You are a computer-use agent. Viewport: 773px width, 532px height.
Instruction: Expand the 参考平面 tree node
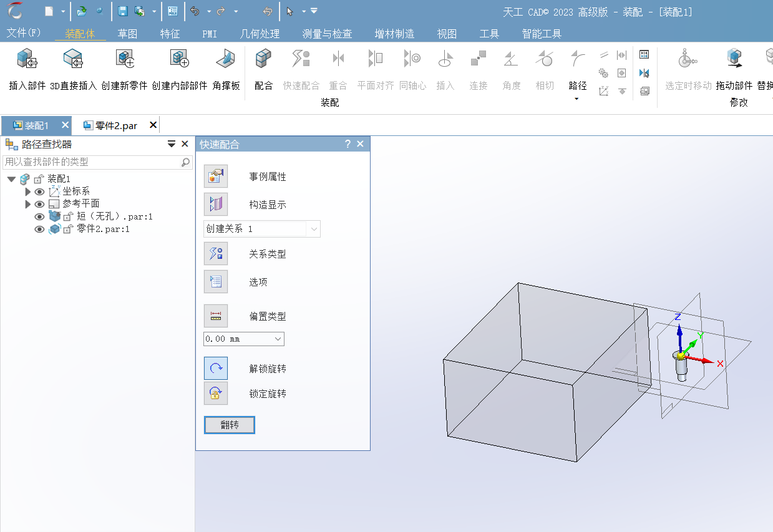(27, 204)
